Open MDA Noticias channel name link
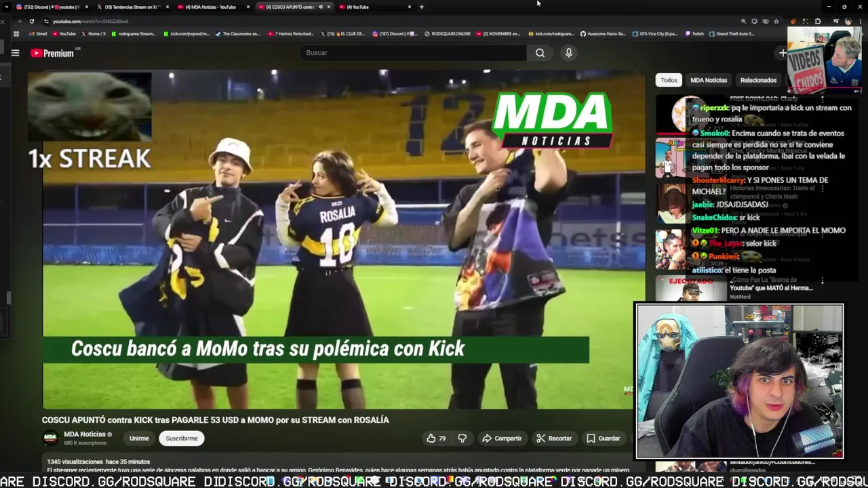 [85, 434]
